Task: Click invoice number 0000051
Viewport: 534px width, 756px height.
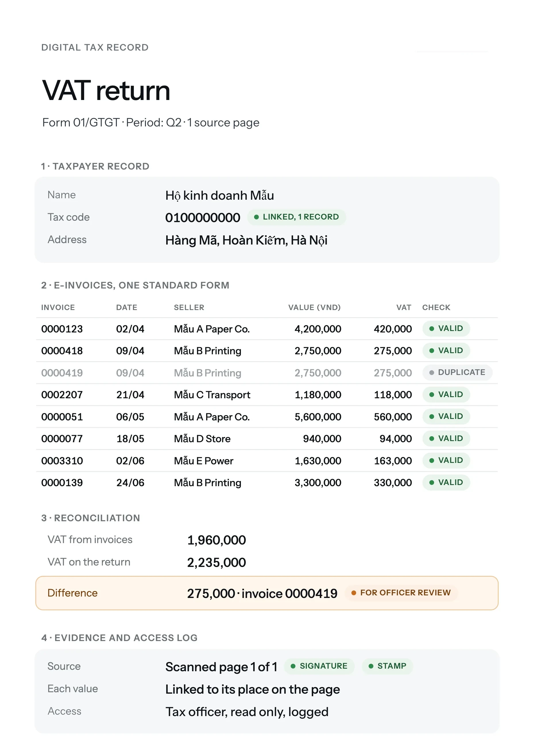Action: point(62,417)
